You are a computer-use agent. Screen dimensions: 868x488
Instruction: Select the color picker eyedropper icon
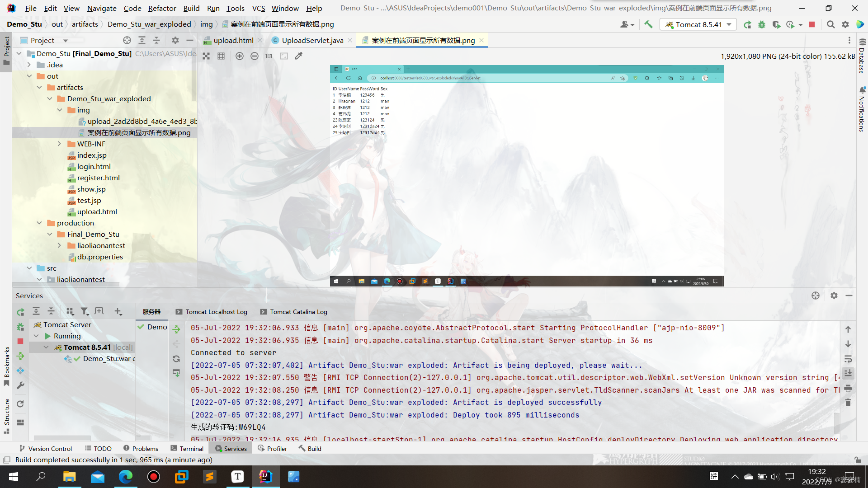pos(298,56)
